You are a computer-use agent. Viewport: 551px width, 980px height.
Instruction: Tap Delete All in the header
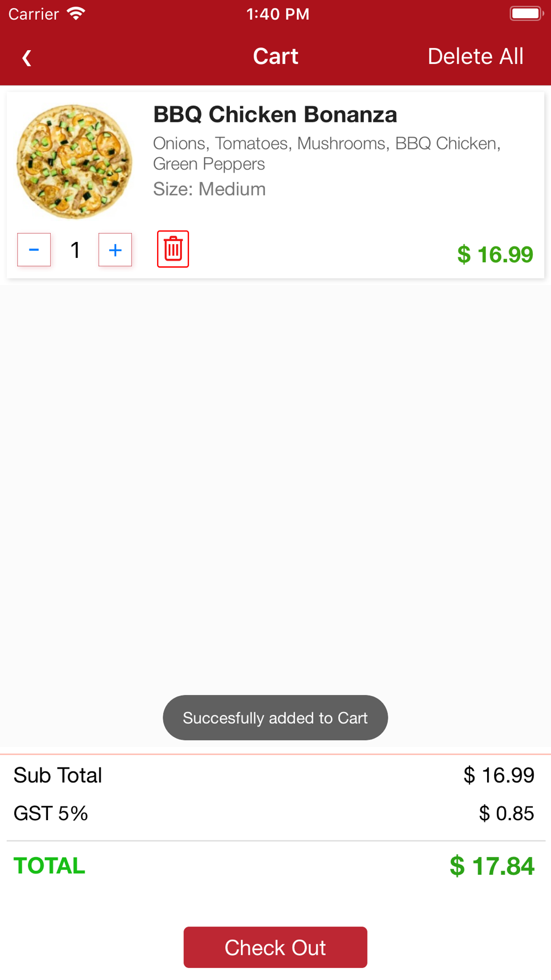pos(476,56)
